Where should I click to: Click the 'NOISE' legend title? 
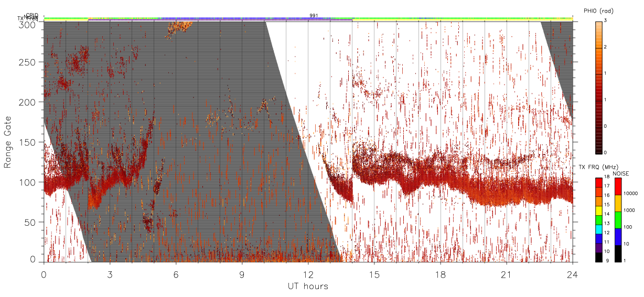click(x=621, y=173)
